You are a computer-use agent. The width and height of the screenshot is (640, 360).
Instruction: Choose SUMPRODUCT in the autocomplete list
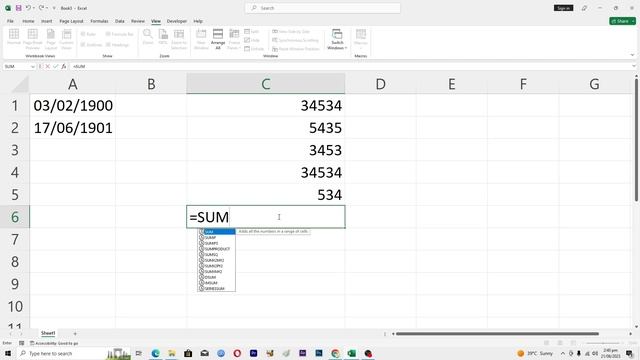click(216, 249)
